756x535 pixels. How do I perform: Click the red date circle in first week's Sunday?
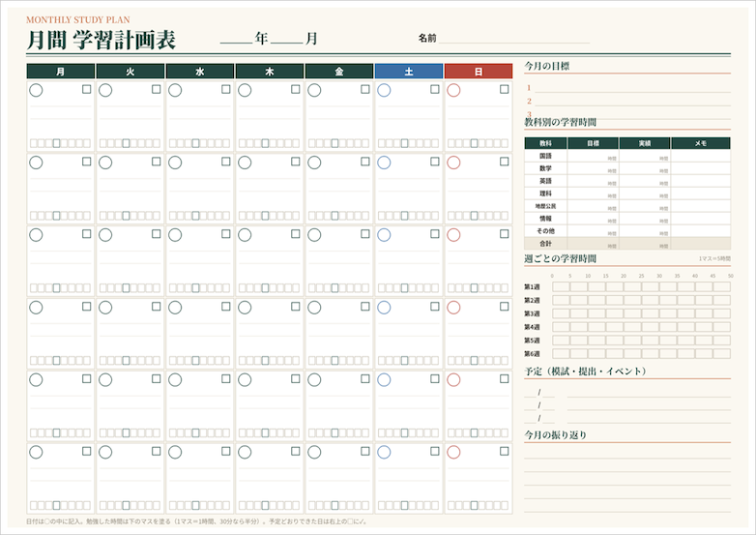coord(453,90)
